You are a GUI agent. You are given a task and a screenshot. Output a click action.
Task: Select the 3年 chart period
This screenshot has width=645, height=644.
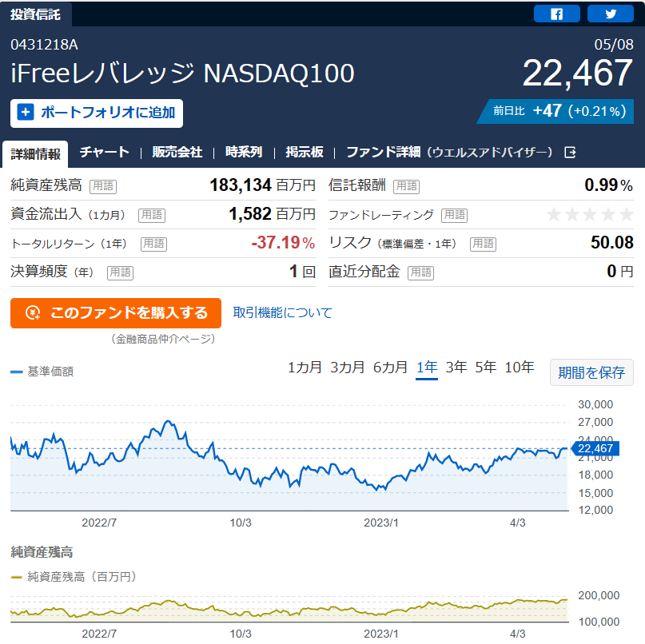456,368
